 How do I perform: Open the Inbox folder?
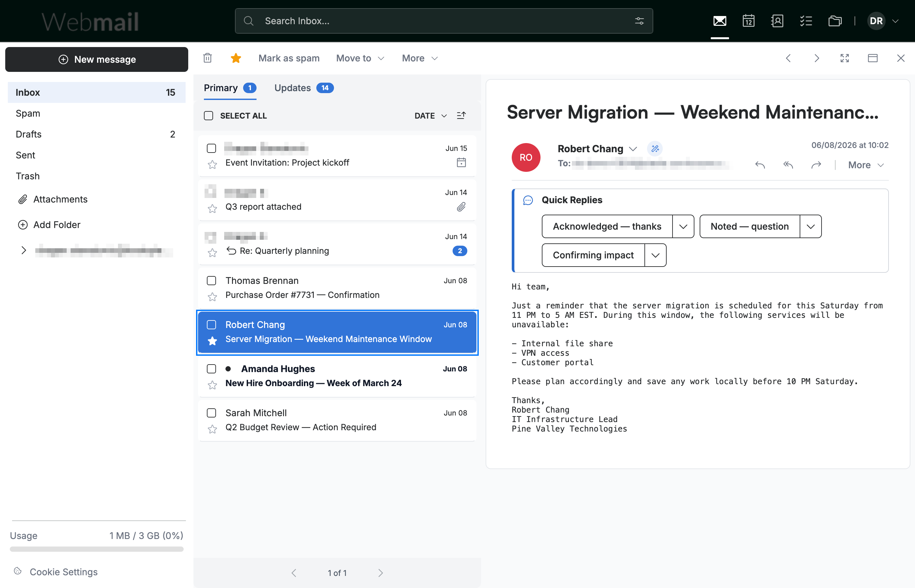97,92
